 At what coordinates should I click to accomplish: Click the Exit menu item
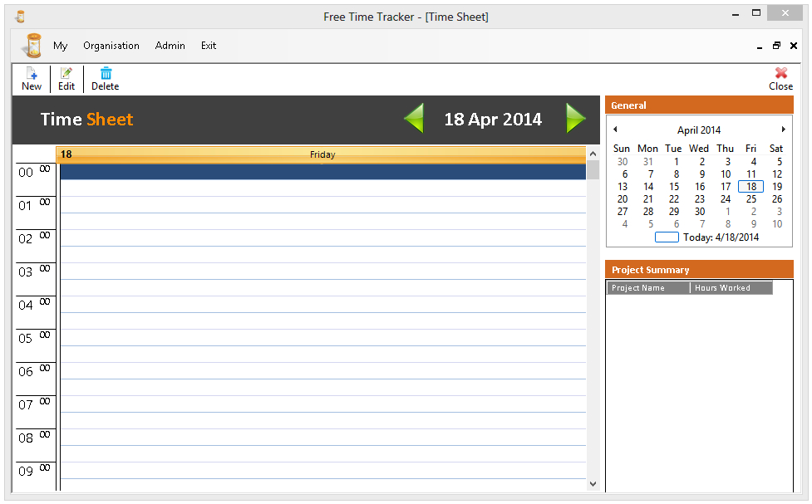point(209,46)
